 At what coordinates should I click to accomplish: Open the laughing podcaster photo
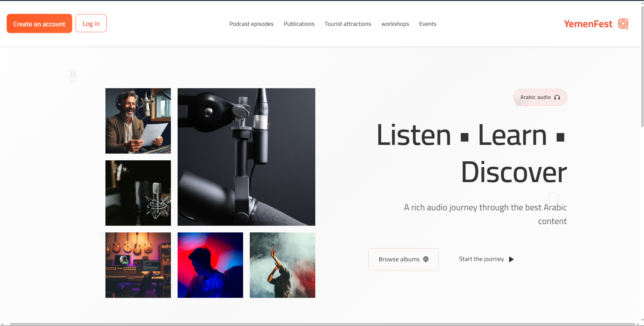tap(138, 121)
